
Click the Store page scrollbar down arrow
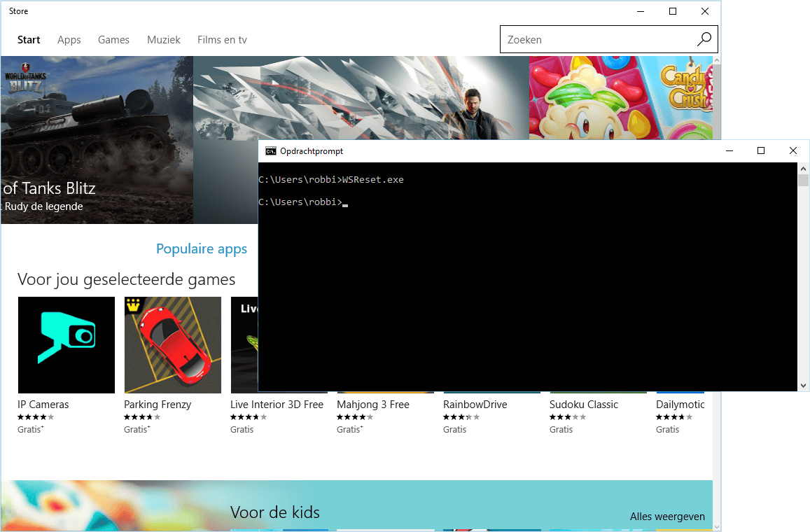(x=716, y=527)
